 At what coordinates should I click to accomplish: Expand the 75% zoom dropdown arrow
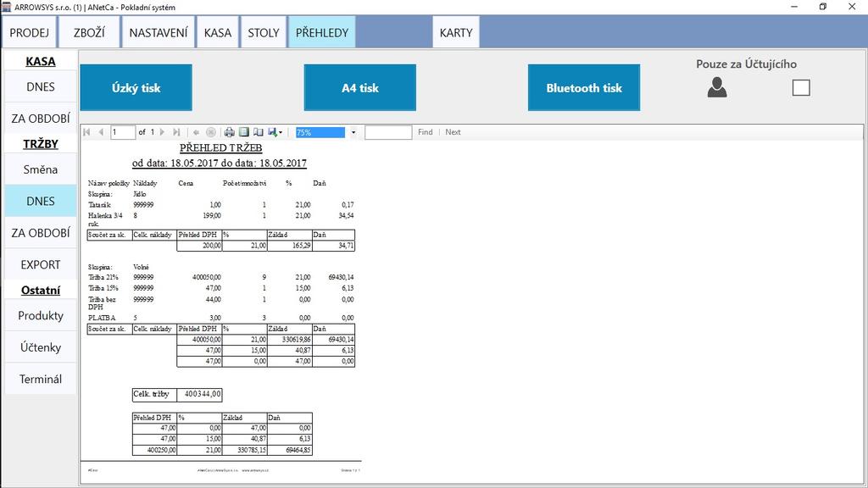(353, 132)
